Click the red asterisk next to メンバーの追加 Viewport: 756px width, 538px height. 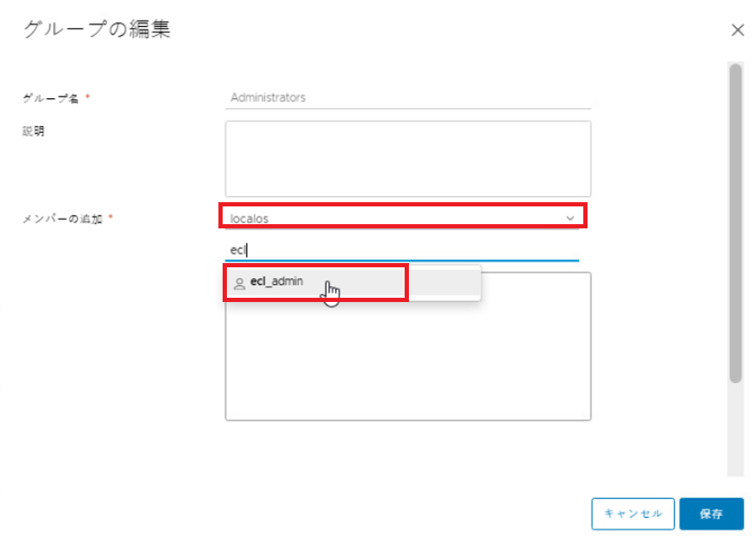(x=111, y=218)
